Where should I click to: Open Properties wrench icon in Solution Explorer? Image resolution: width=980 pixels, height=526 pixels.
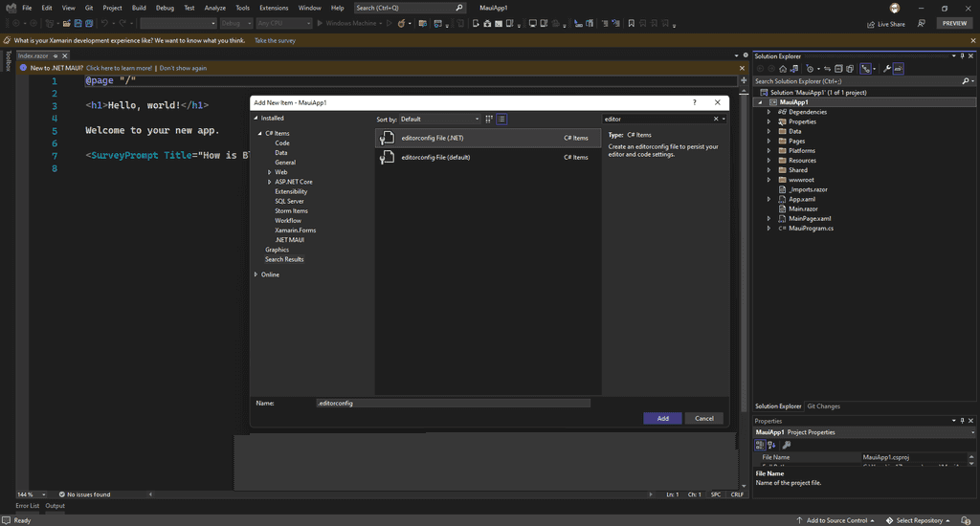tap(887, 69)
